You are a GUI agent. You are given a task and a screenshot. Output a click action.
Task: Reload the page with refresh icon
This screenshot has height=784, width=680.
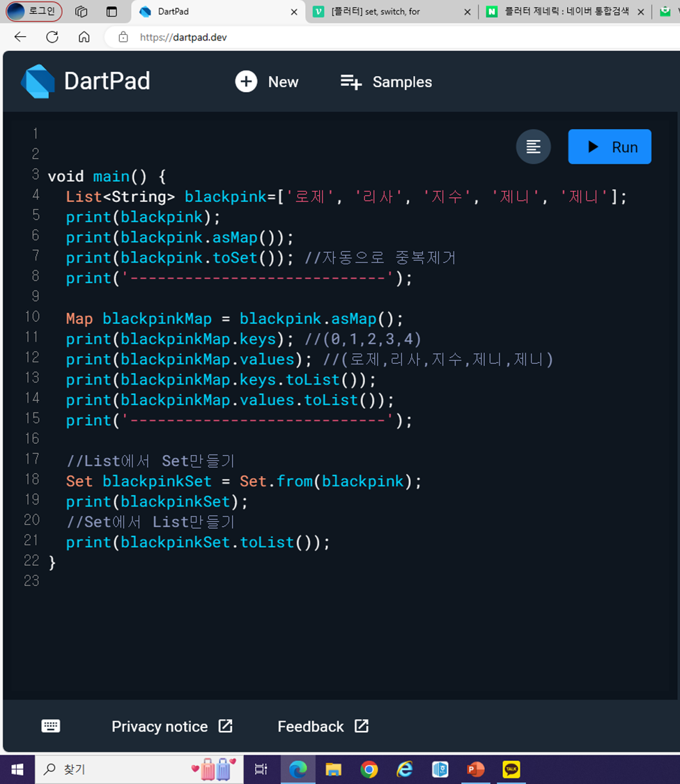pos(52,37)
